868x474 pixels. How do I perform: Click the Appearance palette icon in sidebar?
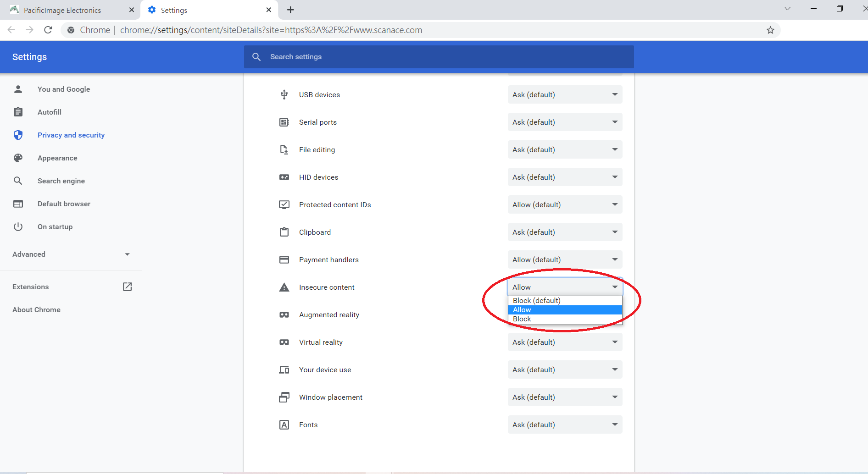click(x=18, y=158)
